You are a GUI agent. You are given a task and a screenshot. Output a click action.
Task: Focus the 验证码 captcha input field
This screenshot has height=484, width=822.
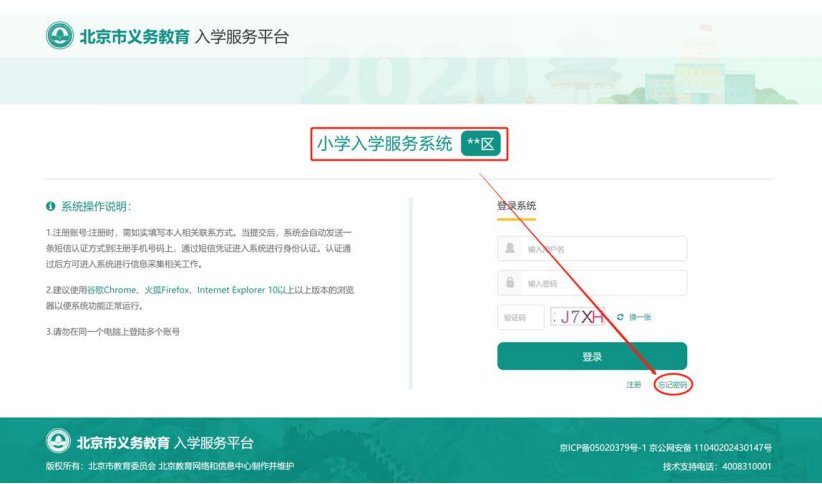521,317
